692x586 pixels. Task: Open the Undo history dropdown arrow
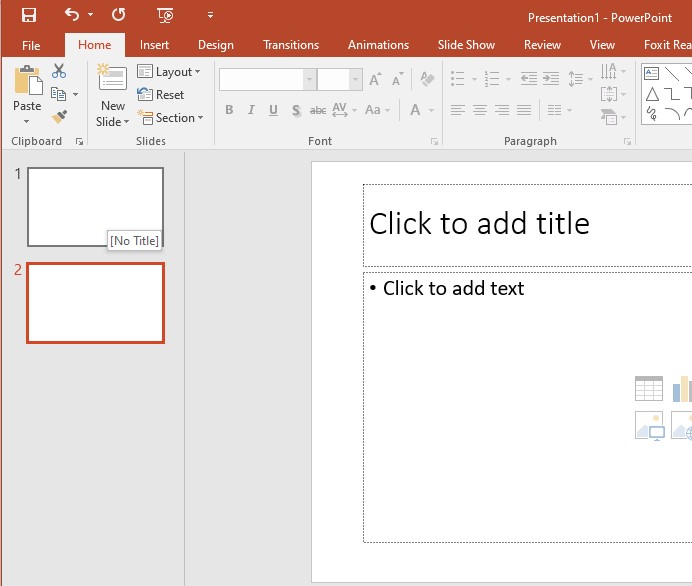[90, 15]
